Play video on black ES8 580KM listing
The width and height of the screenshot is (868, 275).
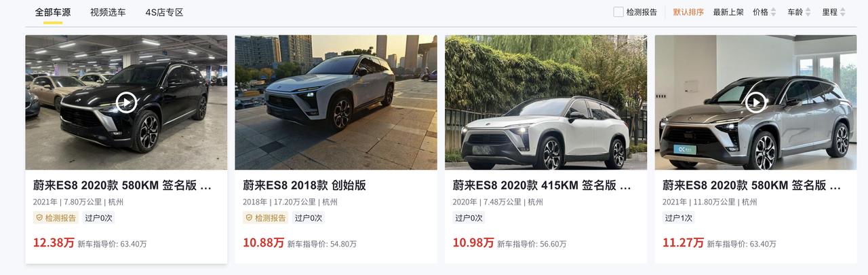(x=126, y=103)
